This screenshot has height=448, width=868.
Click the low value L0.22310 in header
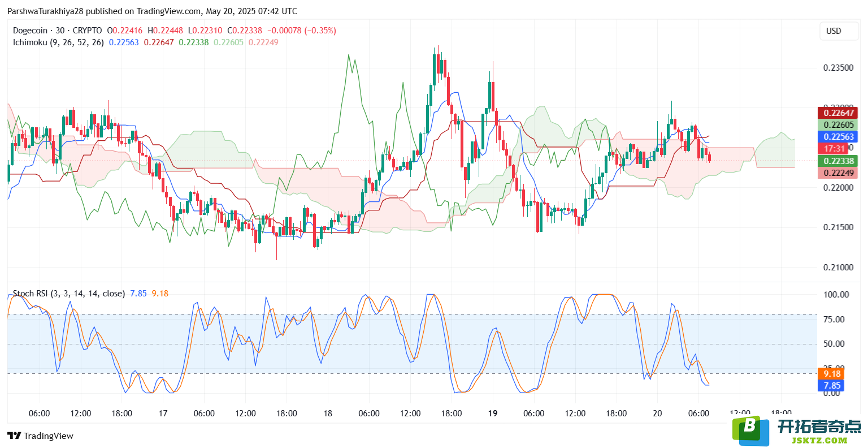(x=205, y=31)
